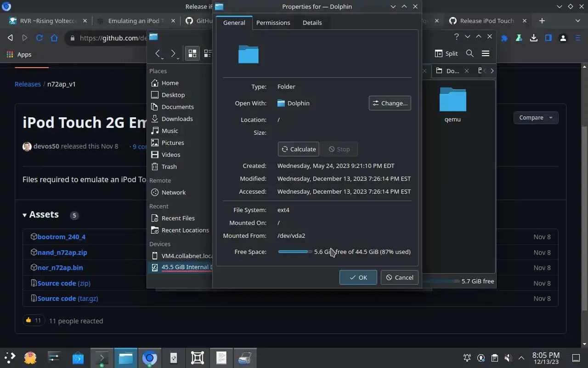Open Dolphin hamburger menu
The image size is (588, 368).
click(485, 53)
